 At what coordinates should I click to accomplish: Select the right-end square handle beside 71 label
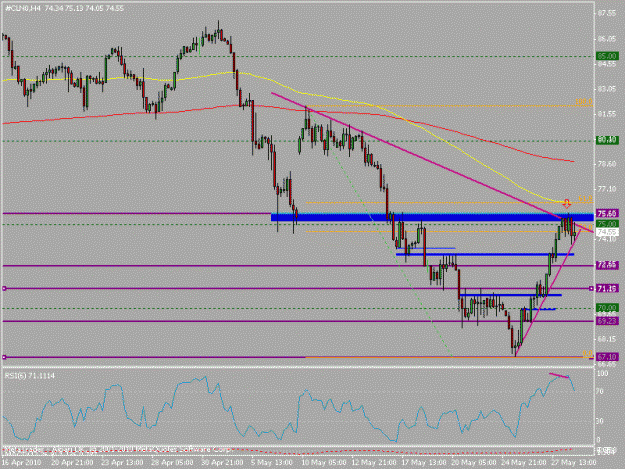[592, 288]
